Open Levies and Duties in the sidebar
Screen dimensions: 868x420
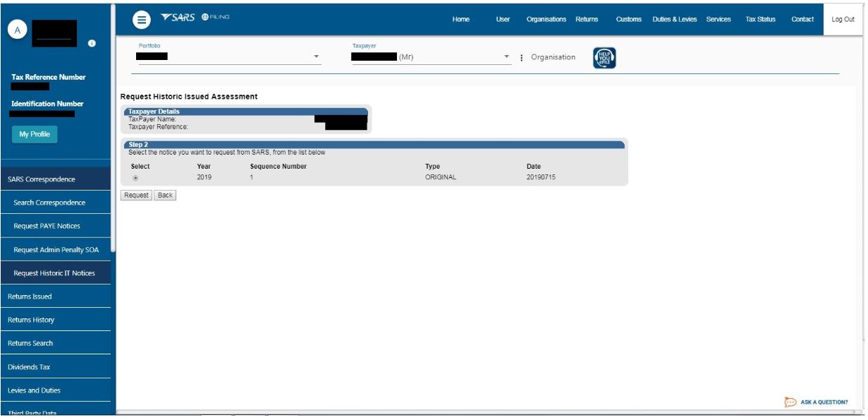point(55,390)
